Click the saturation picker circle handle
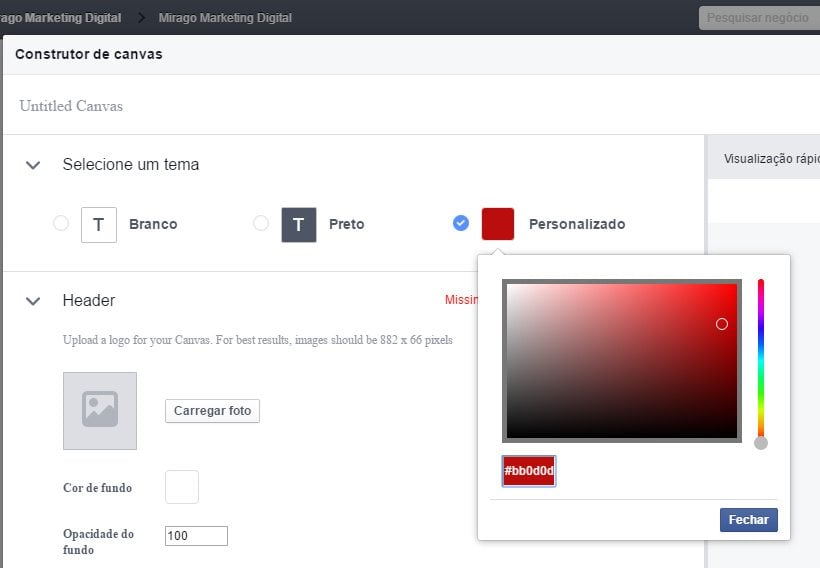820x568 pixels. pos(722,324)
